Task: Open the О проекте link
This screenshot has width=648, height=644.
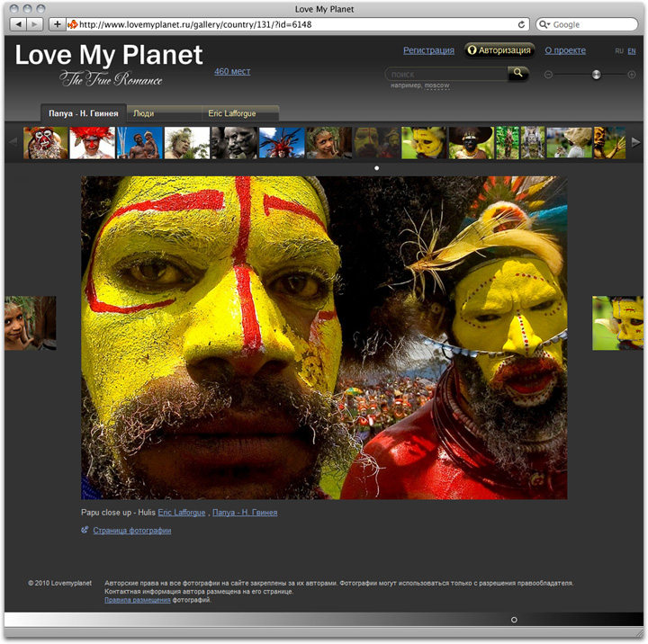Action: pos(565,50)
